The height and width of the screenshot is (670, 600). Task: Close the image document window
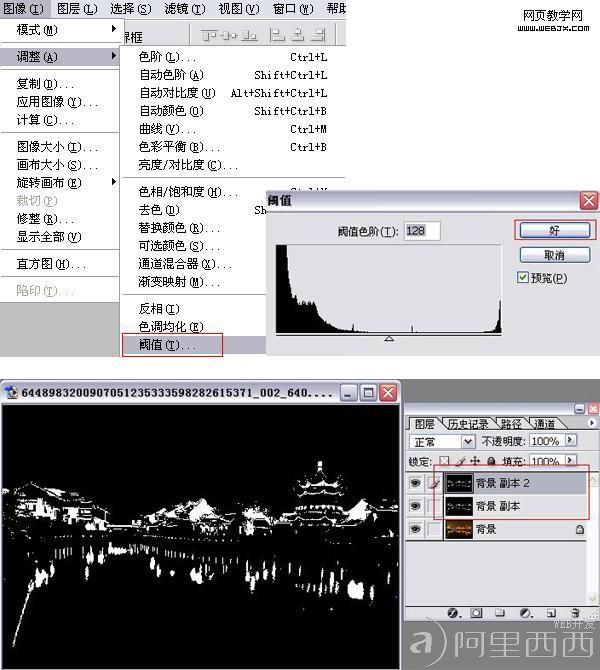click(388, 393)
